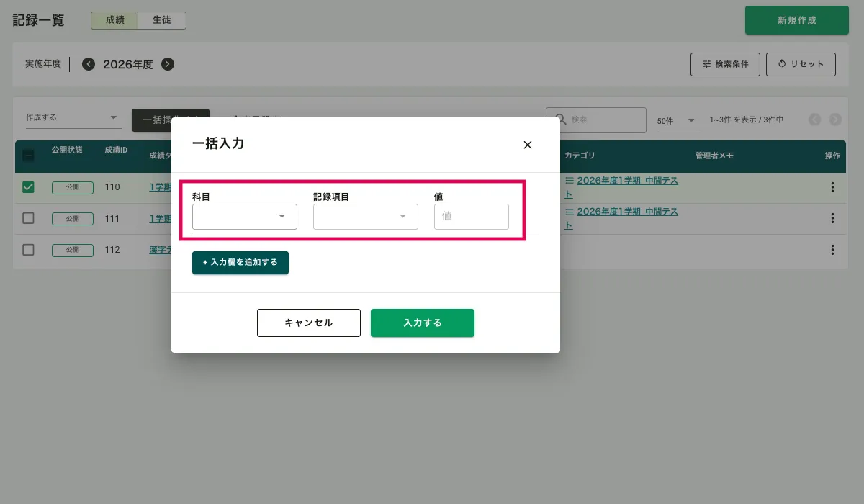Open the 科目 dropdown
864x504 pixels.
coord(245,217)
